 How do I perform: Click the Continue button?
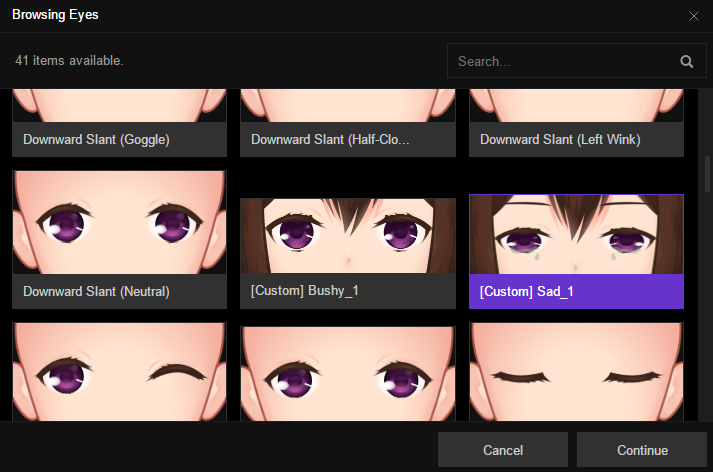point(642,450)
